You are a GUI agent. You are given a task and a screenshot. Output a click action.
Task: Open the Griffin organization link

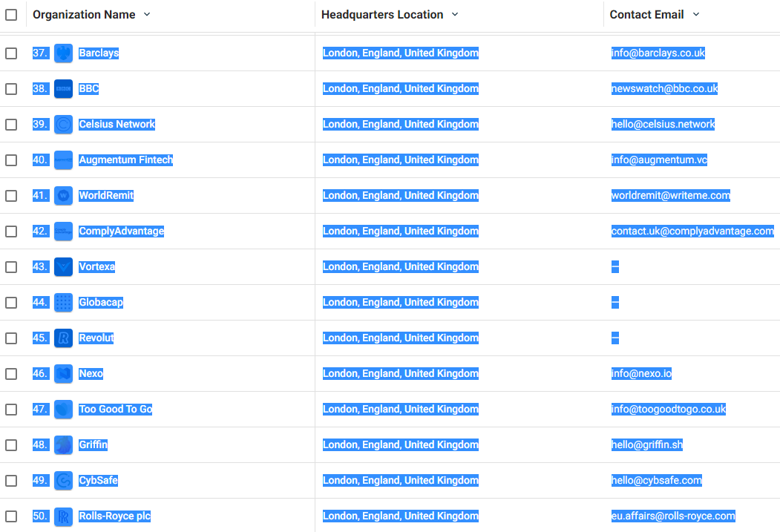tap(93, 444)
